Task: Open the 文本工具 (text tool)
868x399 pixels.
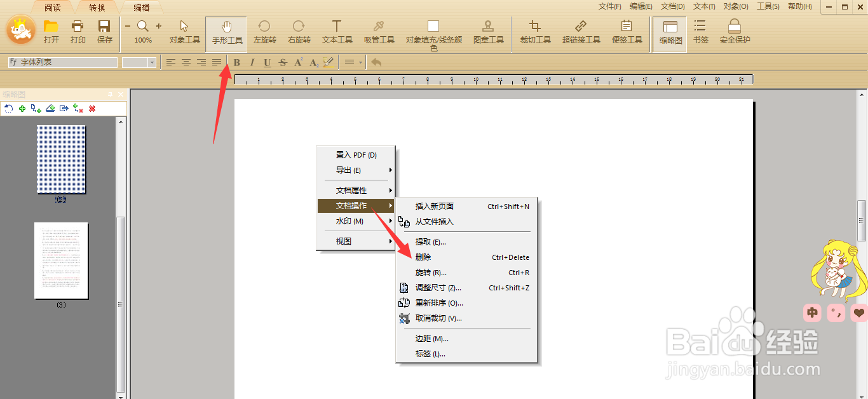Action: (x=337, y=33)
